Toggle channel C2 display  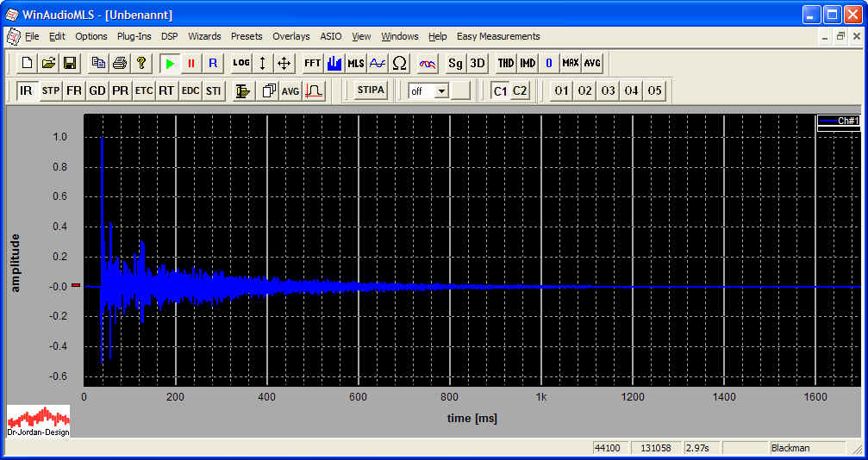[x=520, y=90]
